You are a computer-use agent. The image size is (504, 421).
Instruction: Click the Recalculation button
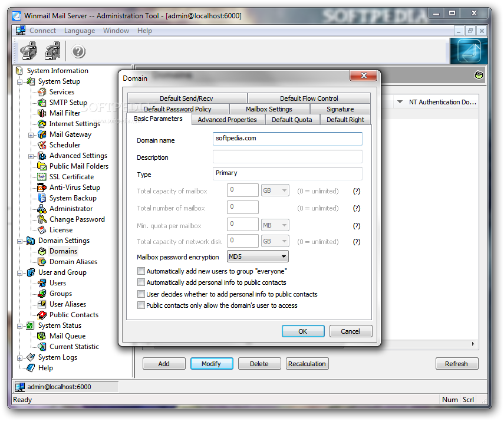(307, 364)
